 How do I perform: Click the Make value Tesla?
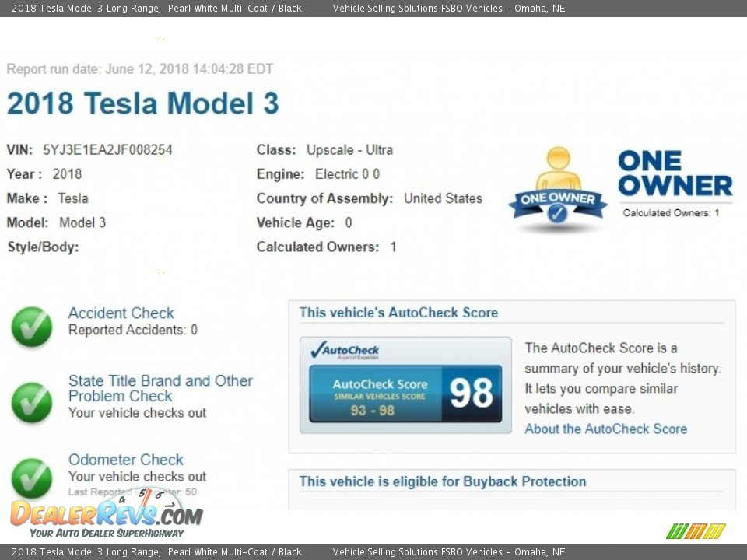73,198
